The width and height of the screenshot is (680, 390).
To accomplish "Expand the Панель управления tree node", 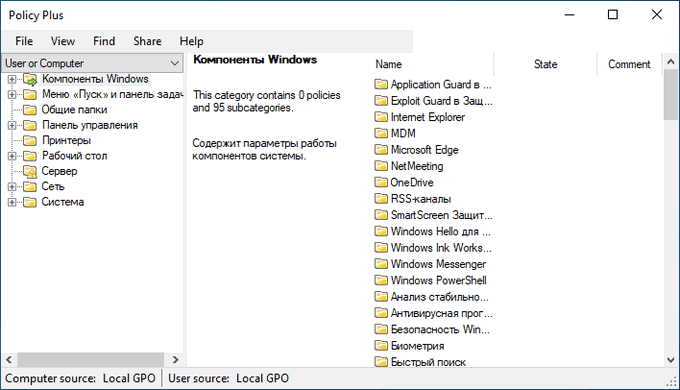I will coord(12,125).
